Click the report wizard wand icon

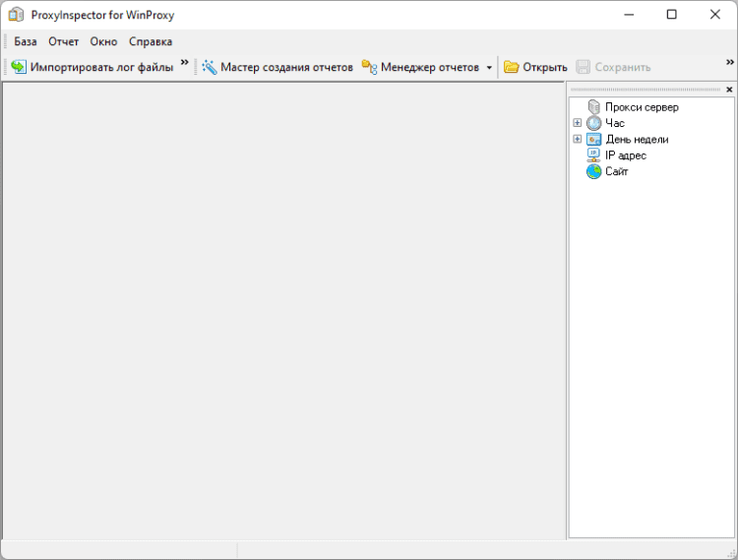(x=210, y=67)
